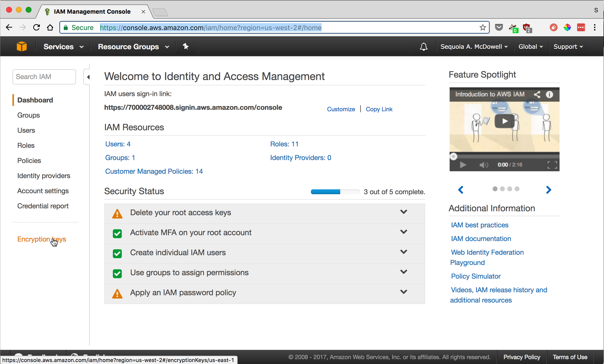Open Identity Providers: 0 link
This screenshot has width=604, height=364.
300,158
